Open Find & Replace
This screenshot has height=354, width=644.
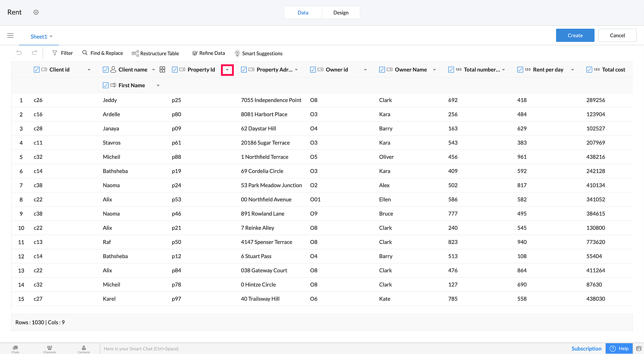[x=102, y=53]
